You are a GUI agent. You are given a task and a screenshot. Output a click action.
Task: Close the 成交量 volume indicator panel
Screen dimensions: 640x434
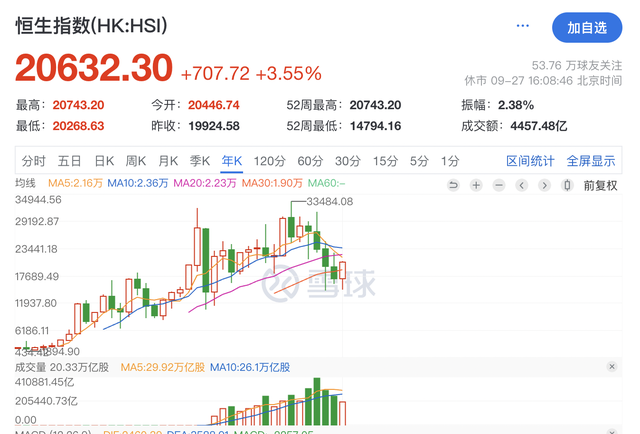click(611, 366)
